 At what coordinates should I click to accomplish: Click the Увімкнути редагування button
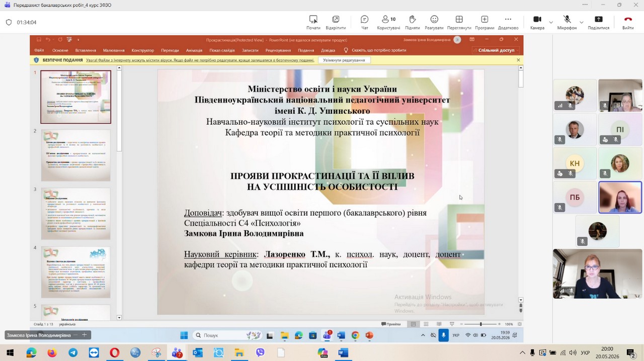tap(344, 60)
